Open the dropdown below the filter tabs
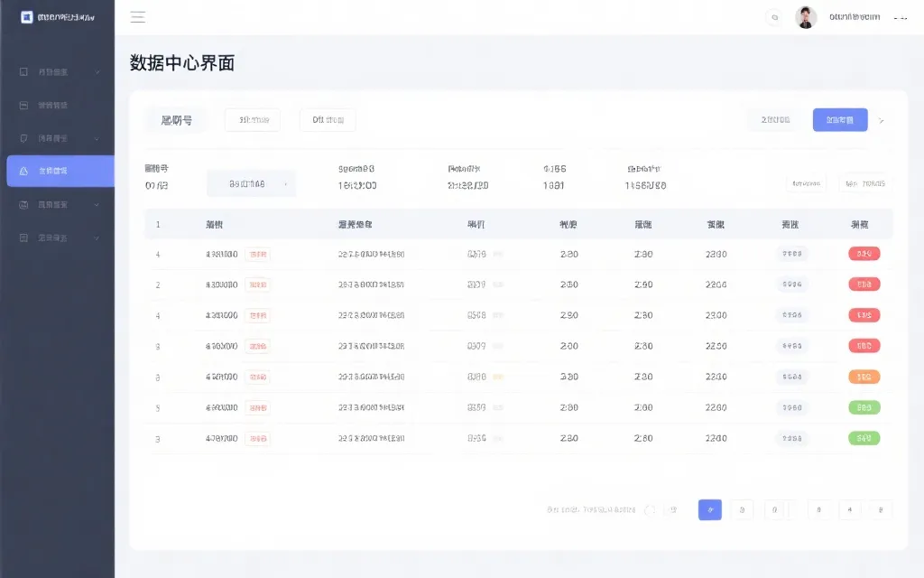Screen dimensions: 924x578 pos(251,184)
